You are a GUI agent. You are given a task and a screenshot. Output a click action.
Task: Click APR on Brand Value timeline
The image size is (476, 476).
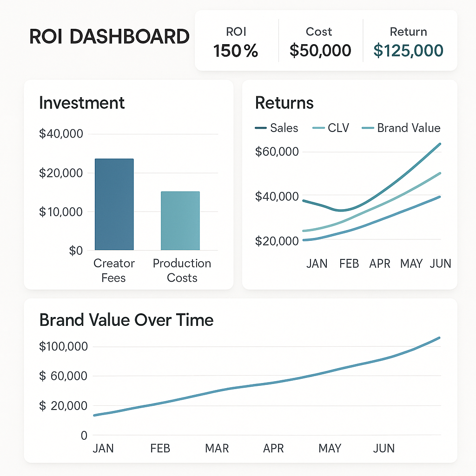[273, 449]
